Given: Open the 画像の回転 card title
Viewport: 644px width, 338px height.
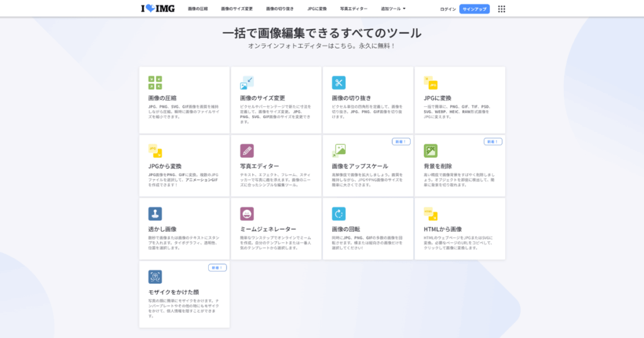Looking at the screenshot, I should click(346, 229).
